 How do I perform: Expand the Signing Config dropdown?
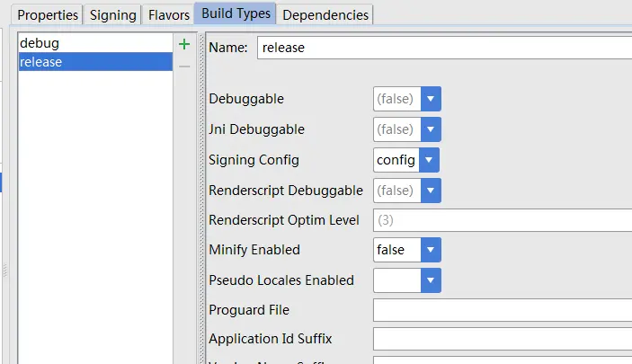pyautogui.click(x=429, y=160)
